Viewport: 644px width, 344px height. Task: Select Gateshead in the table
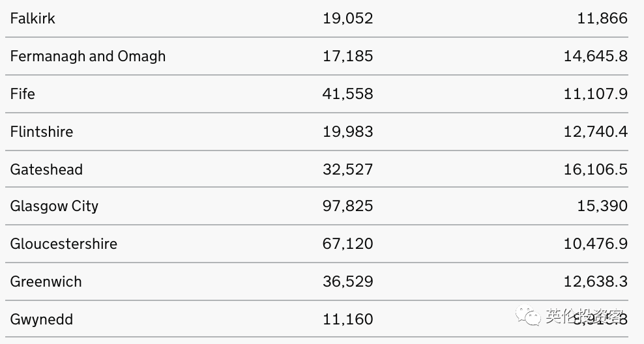[46, 169]
